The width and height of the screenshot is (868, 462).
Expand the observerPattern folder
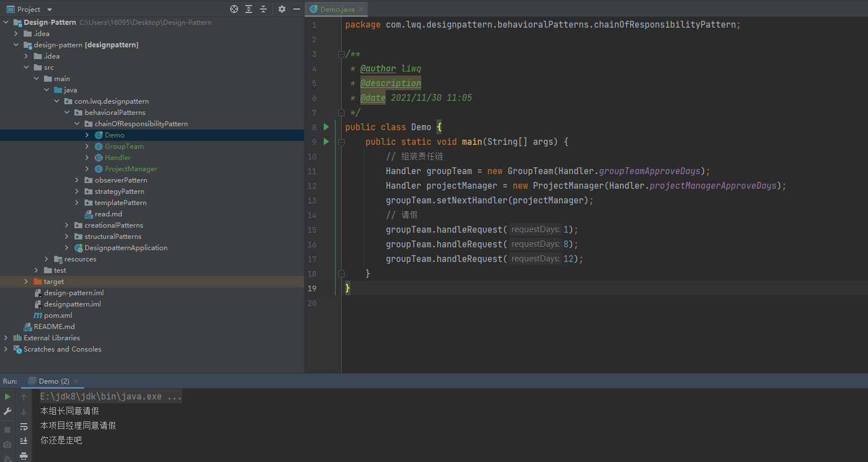77,180
